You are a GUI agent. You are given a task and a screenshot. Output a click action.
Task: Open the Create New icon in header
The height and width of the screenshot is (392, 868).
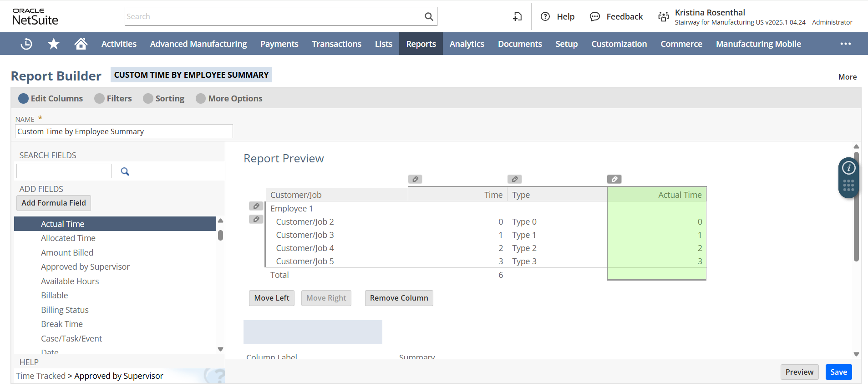(x=518, y=16)
